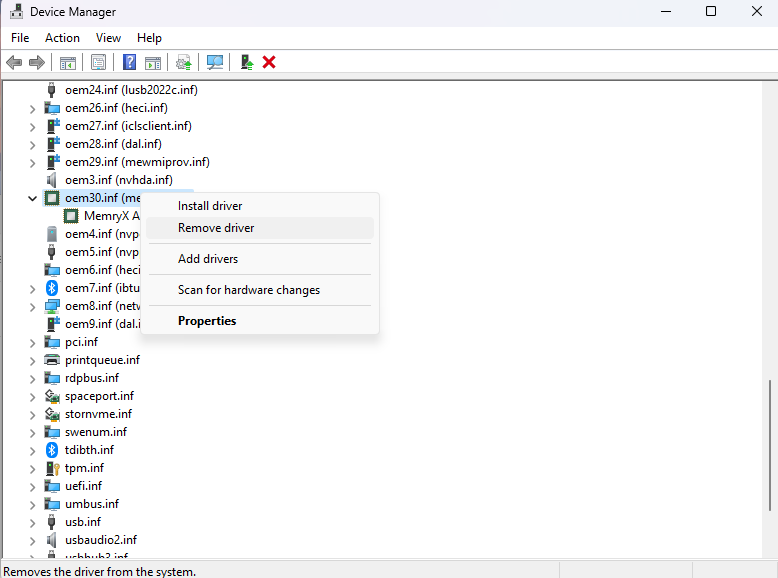
Task: Click the Back arrow in toolbar
Action: coord(14,62)
